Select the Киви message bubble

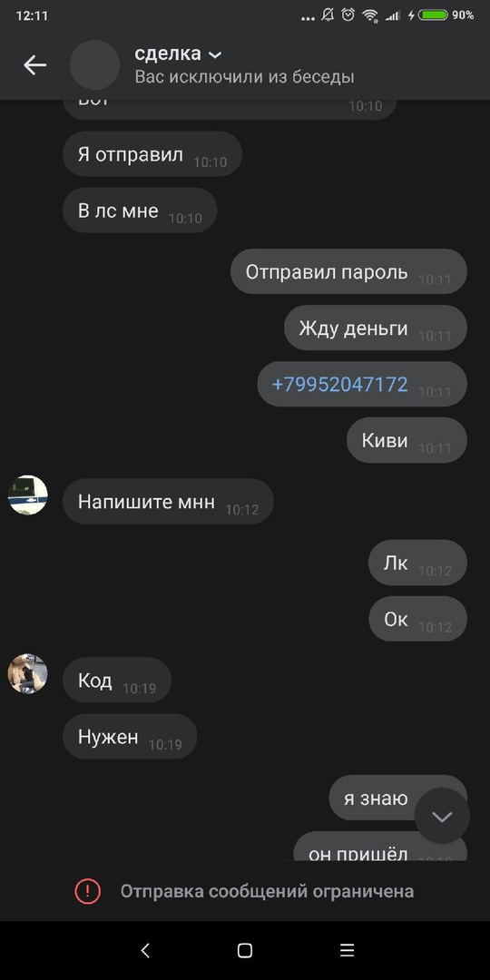point(407,440)
